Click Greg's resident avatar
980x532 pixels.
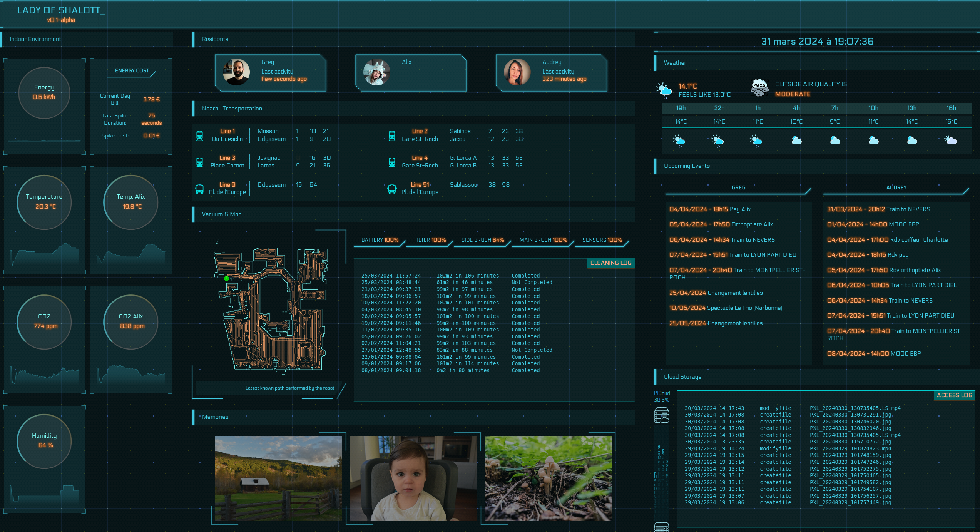point(236,72)
